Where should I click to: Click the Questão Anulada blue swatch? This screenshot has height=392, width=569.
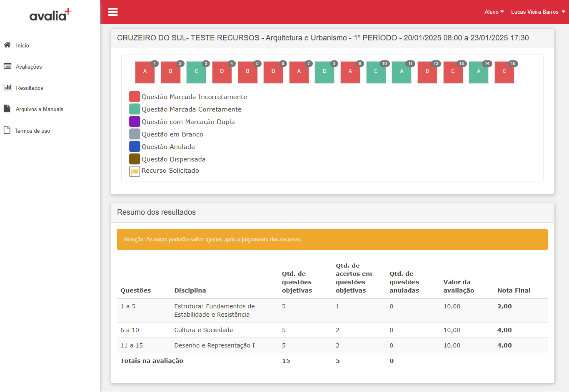[135, 146]
